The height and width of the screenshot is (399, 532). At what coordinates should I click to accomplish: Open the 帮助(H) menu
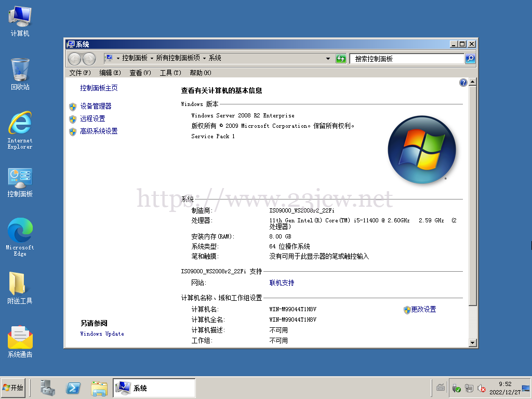pyautogui.click(x=201, y=73)
